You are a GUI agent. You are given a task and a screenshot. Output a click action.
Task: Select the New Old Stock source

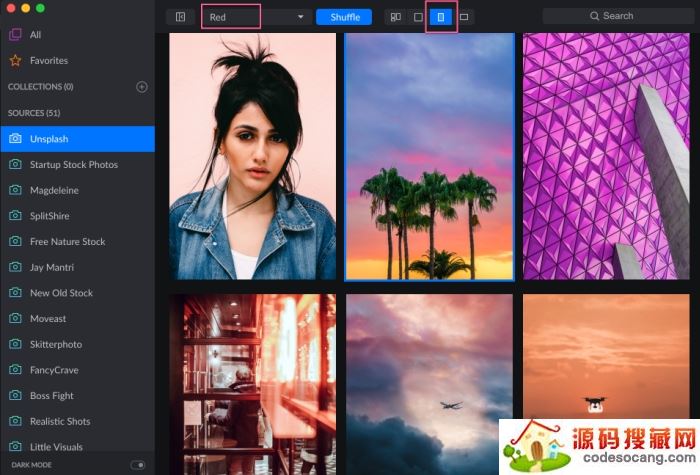(x=77, y=293)
